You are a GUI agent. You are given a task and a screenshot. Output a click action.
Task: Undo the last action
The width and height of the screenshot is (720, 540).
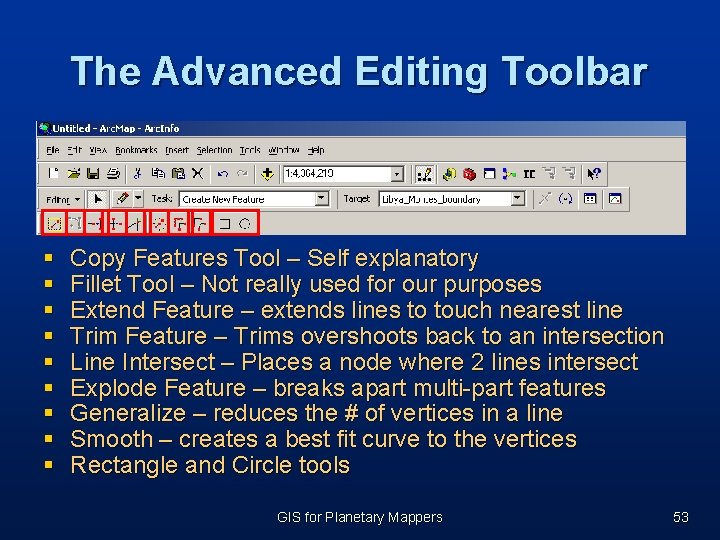click(223, 174)
